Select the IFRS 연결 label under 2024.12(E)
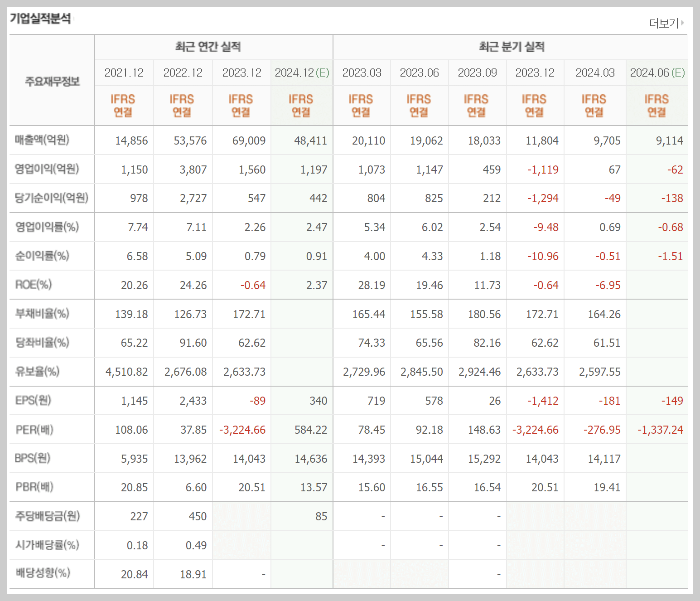 [302, 105]
